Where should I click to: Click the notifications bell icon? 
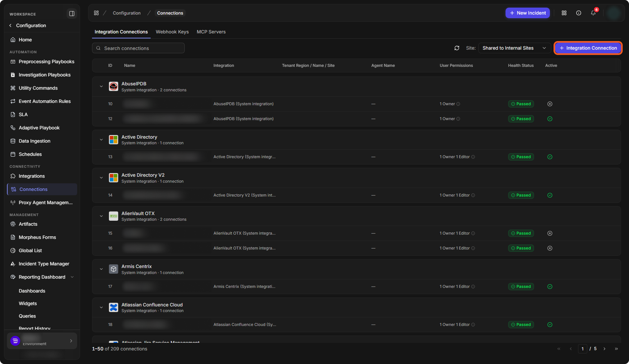pyautogui.click(x=593, y=13)
